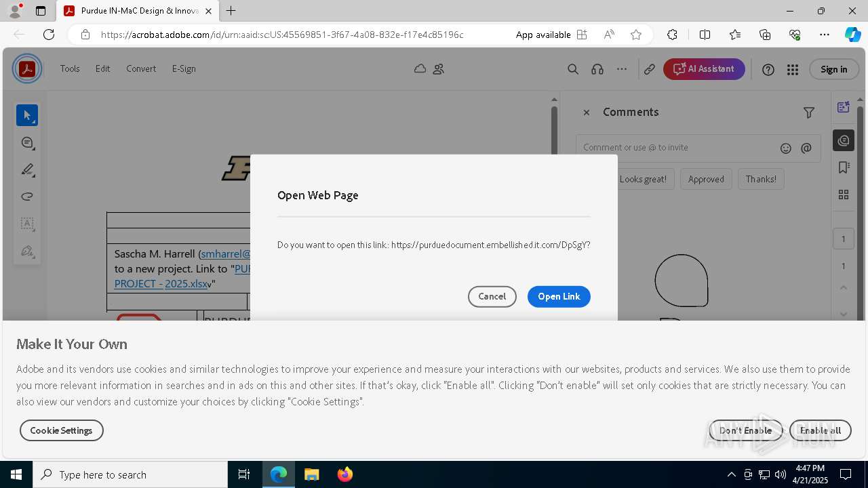Image resolution: width=868 pixels, height=488 pixels.
Task: Click the browser extensions icon
Action: (672, 35)
